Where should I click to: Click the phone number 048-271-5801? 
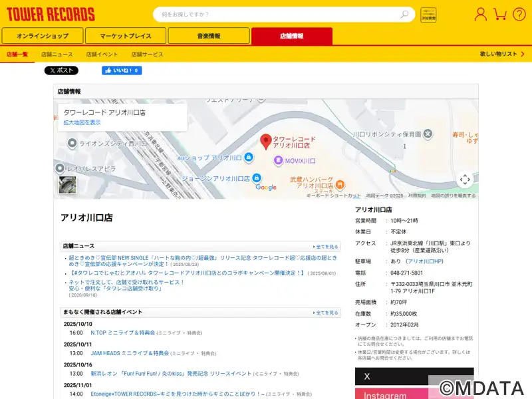tap(406, 273)
